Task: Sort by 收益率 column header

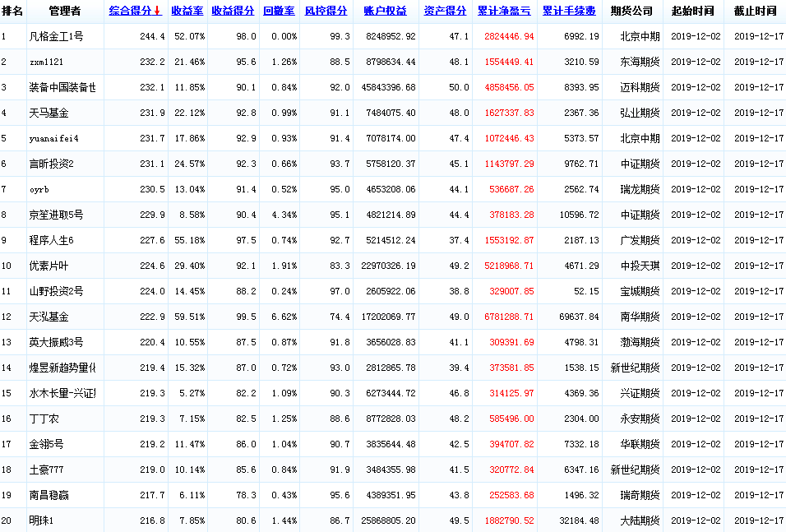Action: tap(187, 11)
